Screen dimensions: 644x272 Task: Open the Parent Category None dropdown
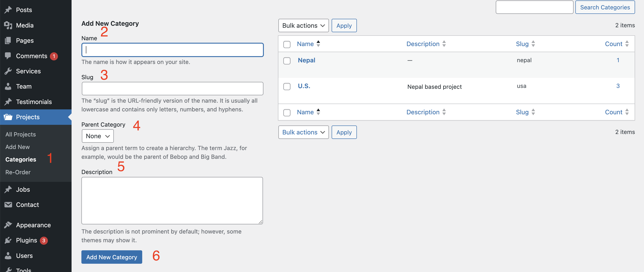click(98, 136)
